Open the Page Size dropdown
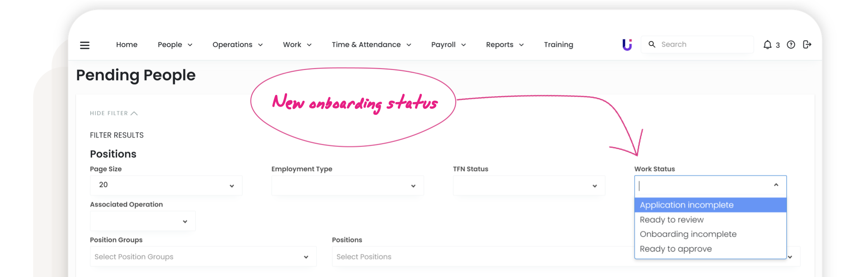Viewport: 868px width, 277px height. 166,185
